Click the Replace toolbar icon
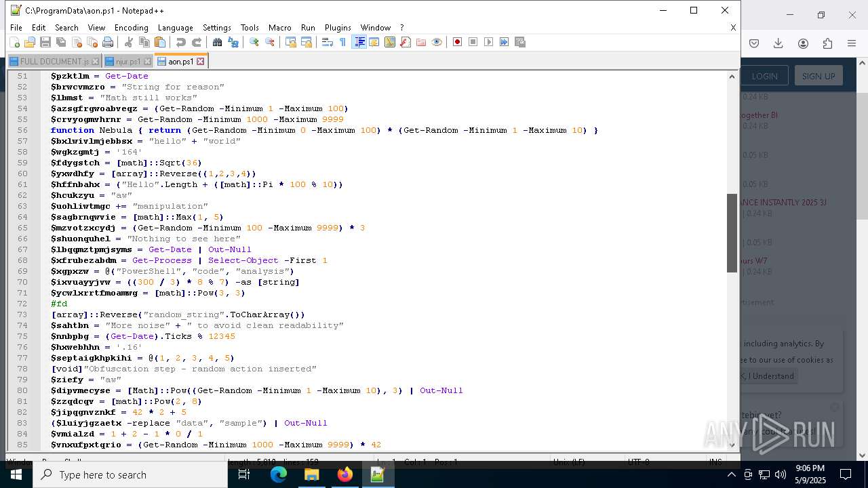The height and width of the screenshot is (488, 868). [x=233, y=42]
